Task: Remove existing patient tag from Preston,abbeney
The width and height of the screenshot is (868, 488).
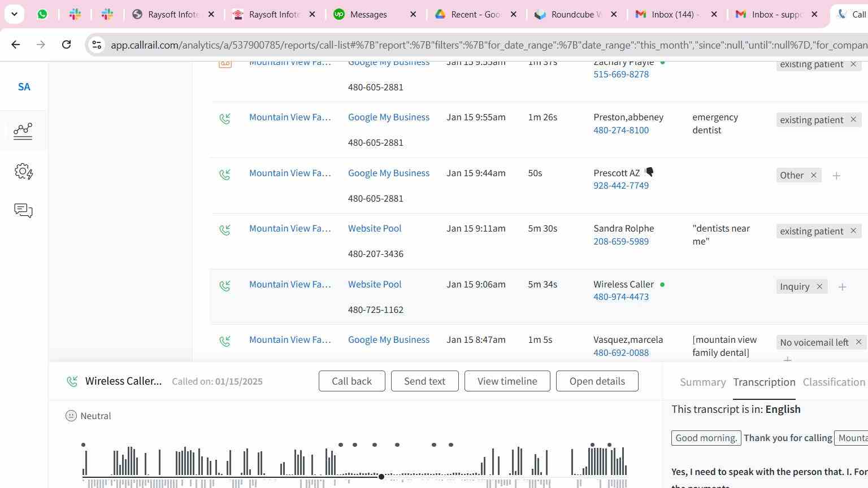Action: [853, 120]
